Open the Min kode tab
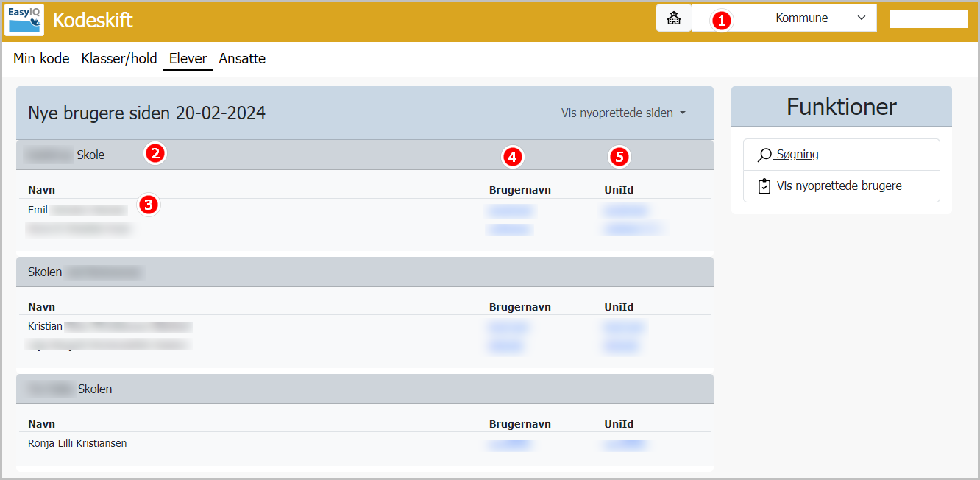Image resolution: width=980 pixels, height=480 pixels. (41, 59)
